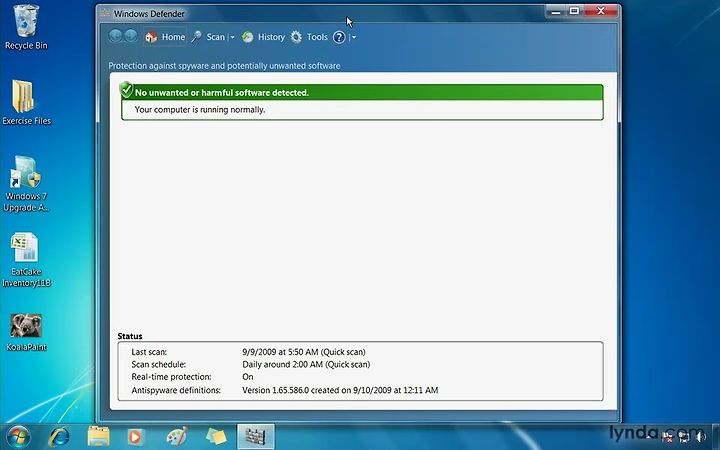The image size is (720, 450).
Task: Select the Exercise Files folder on desktop
Action: point(26,102)
